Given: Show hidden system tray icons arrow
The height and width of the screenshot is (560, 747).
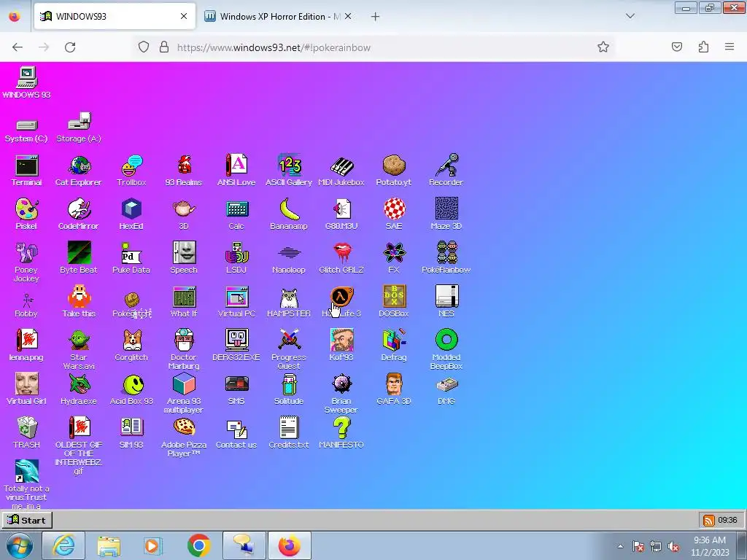Looking at the screenshot, I should click(x=620, y=546).
